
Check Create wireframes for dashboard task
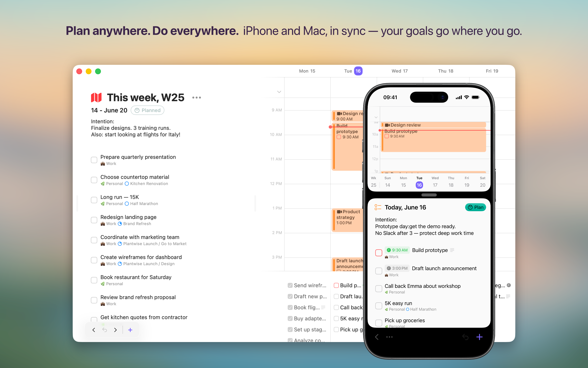(x=94, y=260)
